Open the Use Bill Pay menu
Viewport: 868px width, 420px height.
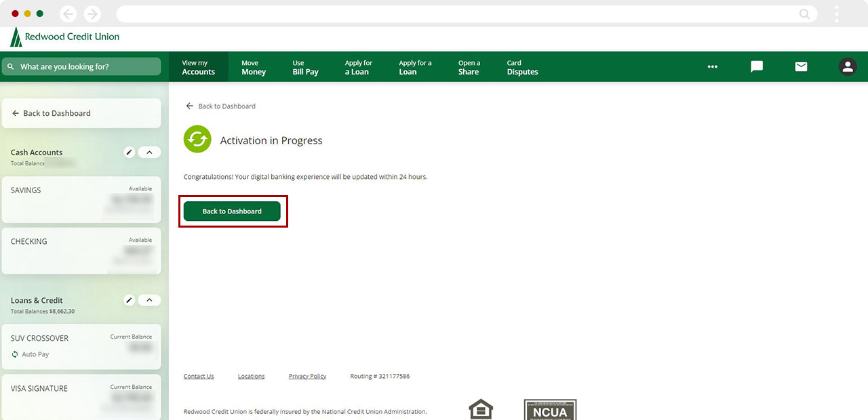[x=305, y=67]
